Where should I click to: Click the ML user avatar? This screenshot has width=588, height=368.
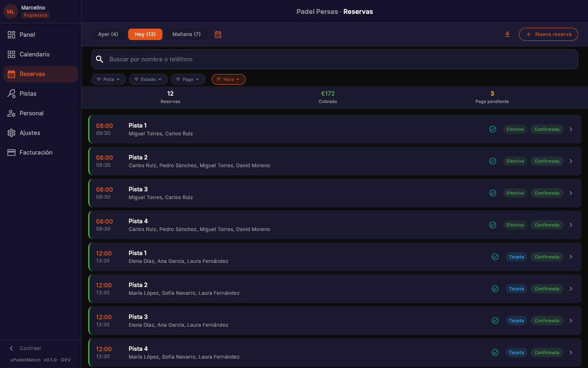pos(11,11)
